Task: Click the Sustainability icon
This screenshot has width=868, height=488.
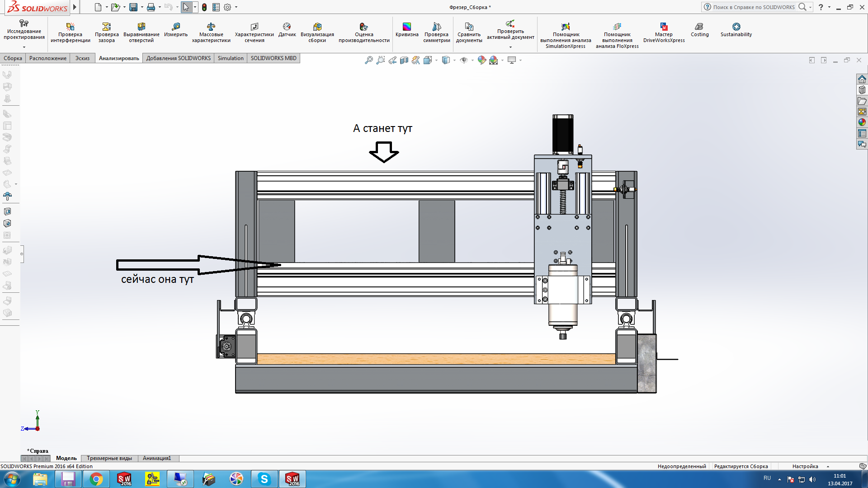Action: click(x=736, y=30)
